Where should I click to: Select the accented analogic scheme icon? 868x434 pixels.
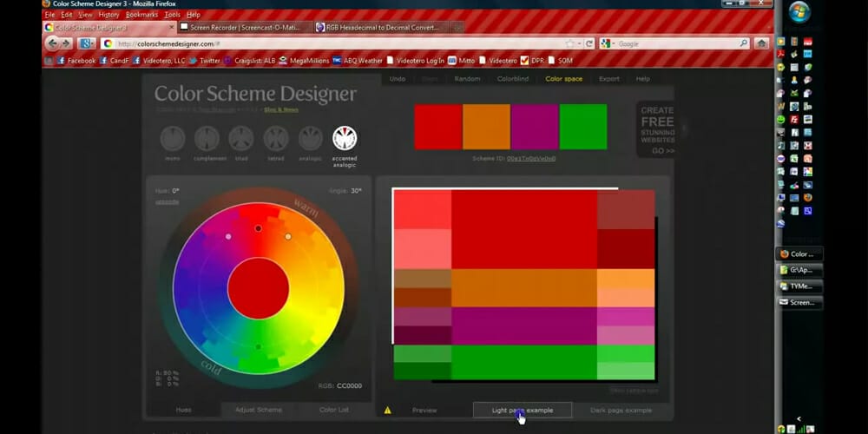[345, 138]
